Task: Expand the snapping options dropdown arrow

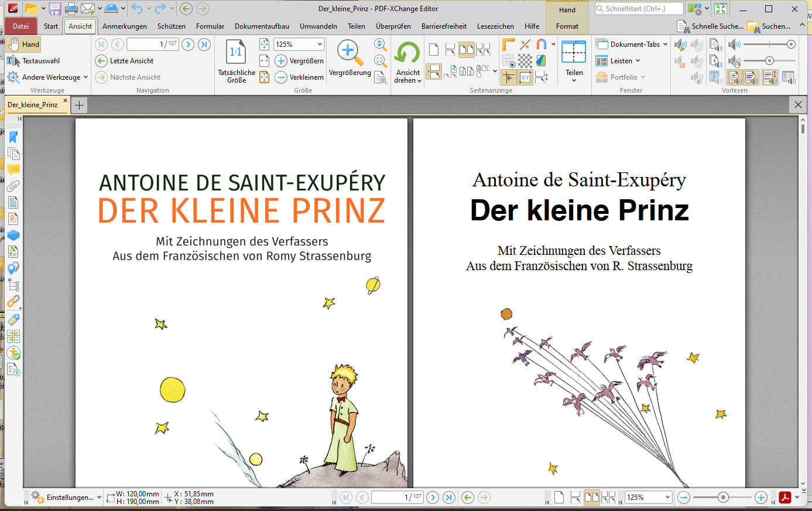Action: (553, 45)
